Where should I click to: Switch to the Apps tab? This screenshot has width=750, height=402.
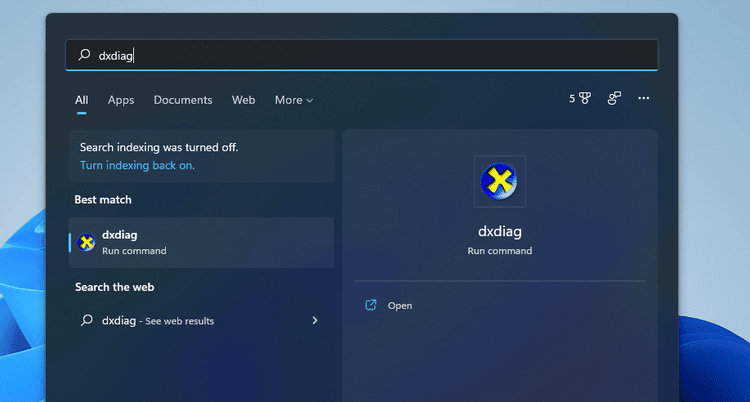[x=121, y=100]
